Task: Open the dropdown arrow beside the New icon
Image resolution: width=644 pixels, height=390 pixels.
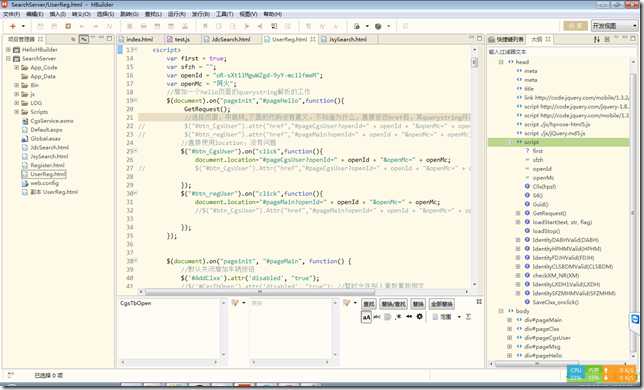Action: pos(23,26)
